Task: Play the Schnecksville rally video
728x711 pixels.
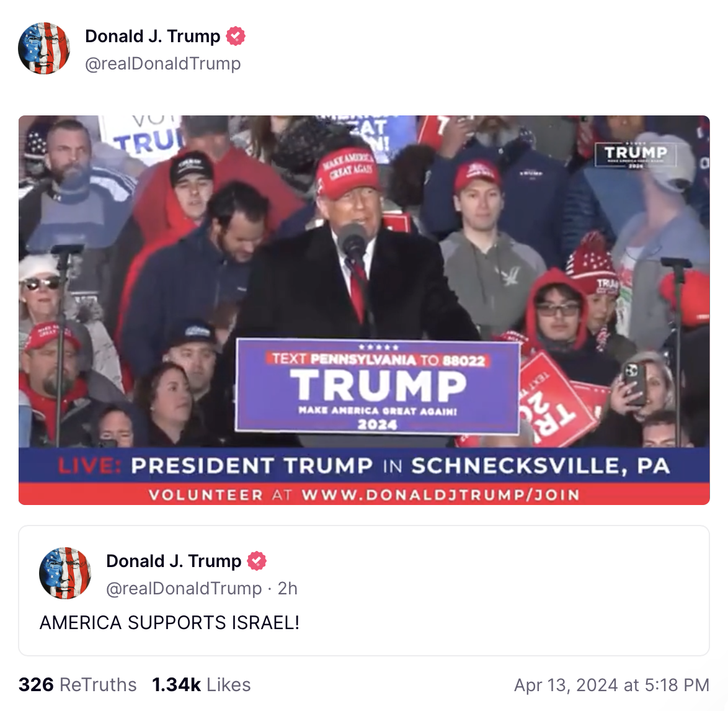Action: coord(364,310)
